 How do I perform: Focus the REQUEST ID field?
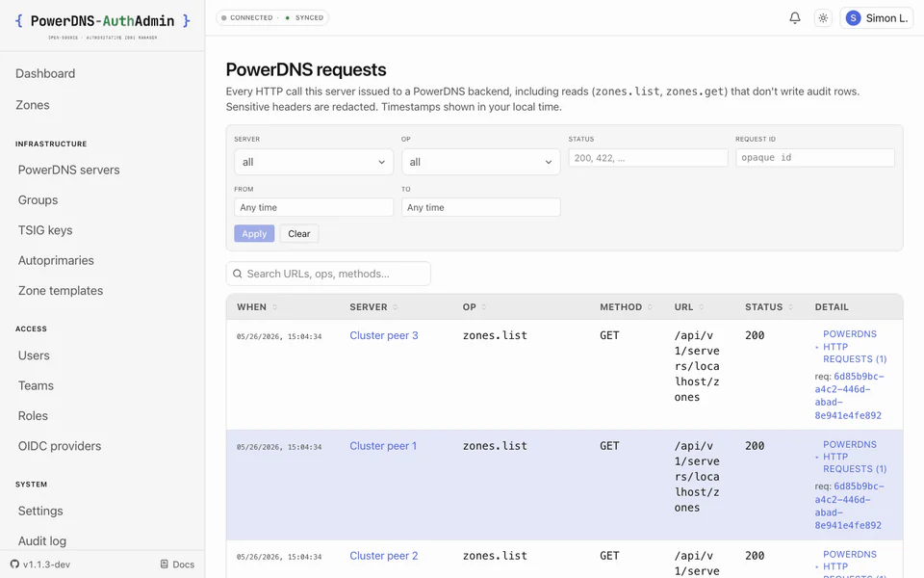[815, 157]
